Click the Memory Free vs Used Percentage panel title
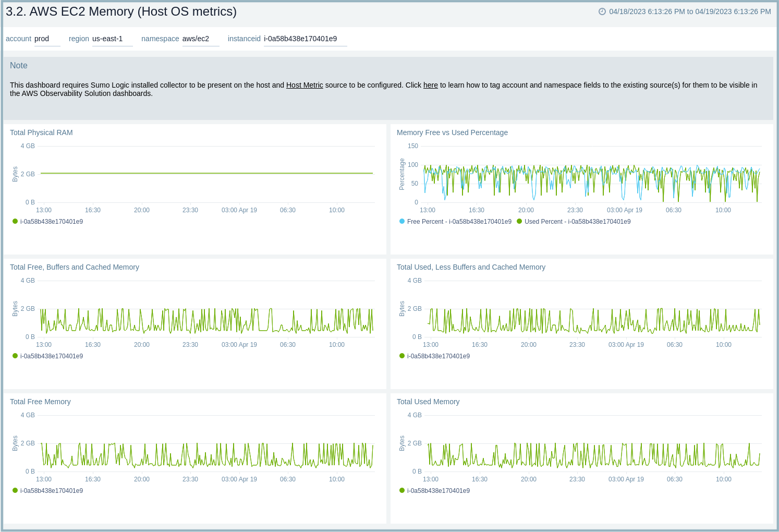The width and height of the screenshot is (779, 532). [452, 132]
